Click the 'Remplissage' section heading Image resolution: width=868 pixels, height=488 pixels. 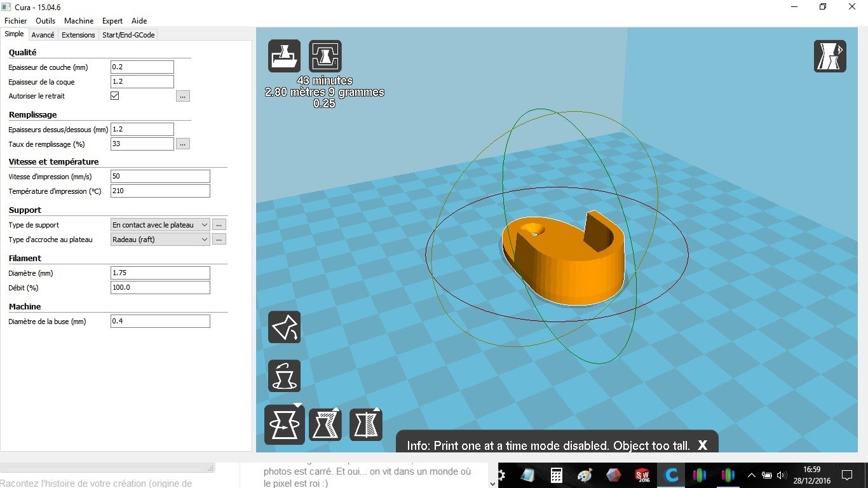[x=33, y=115]
